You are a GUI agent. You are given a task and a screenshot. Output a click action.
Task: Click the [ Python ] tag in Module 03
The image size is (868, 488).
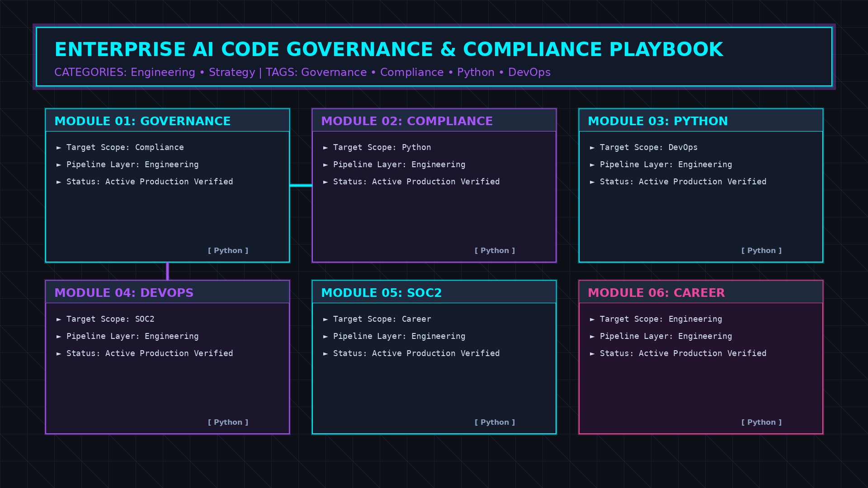[x=762, y=251]
